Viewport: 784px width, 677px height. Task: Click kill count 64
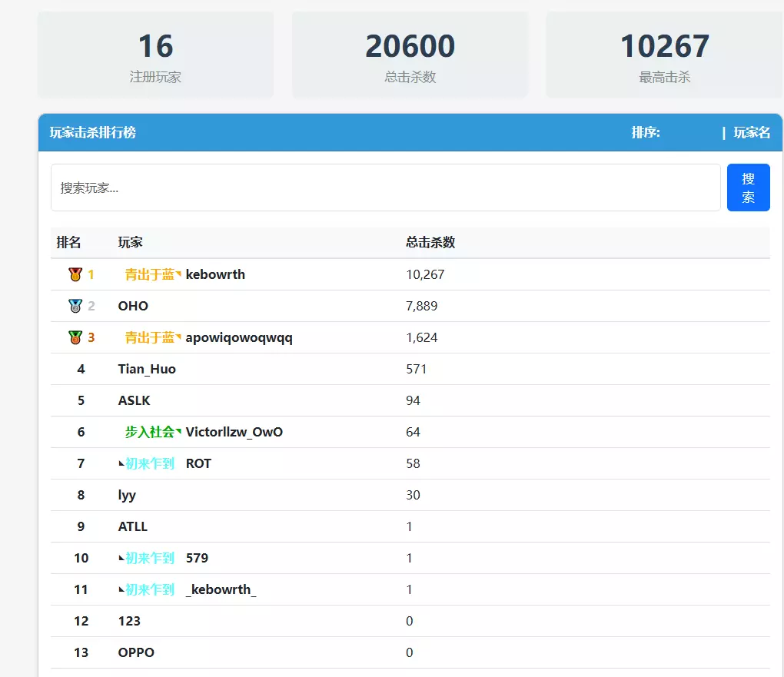[413, 432]
